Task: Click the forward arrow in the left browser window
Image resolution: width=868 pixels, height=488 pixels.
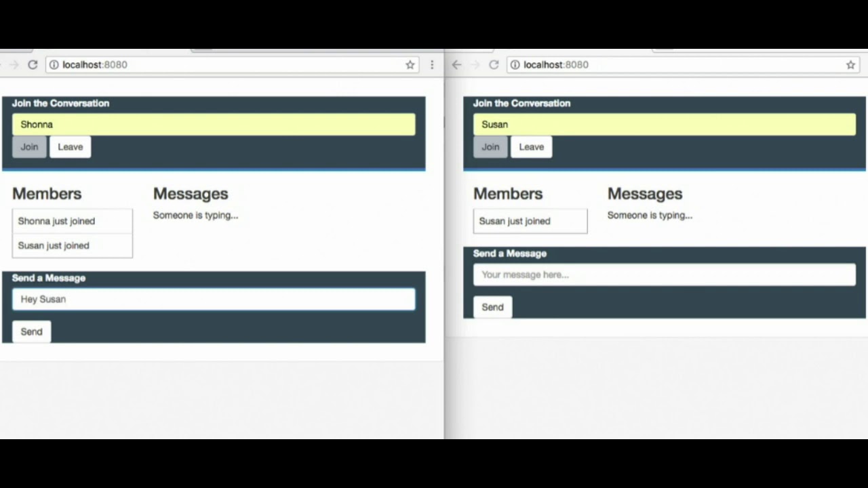Action: (13, 64)
